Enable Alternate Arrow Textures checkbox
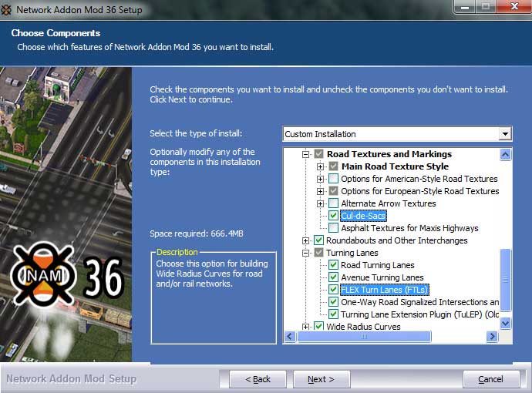Screen dimensions: 532x393 [334, 203]
